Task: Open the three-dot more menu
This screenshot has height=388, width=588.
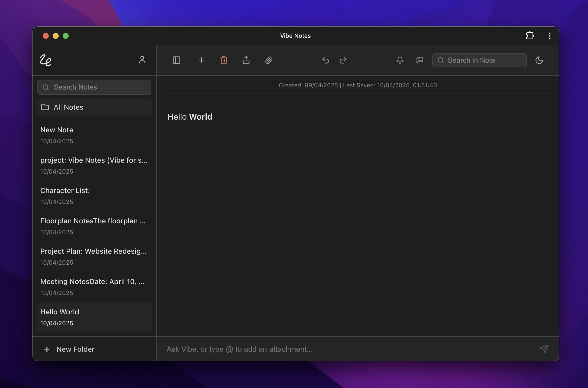Action: 549,36
